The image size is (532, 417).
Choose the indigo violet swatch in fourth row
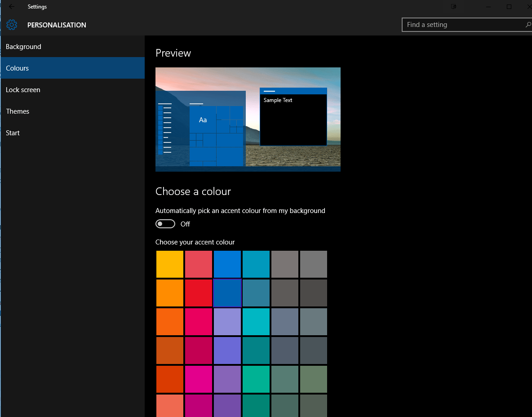click(227, 350)
